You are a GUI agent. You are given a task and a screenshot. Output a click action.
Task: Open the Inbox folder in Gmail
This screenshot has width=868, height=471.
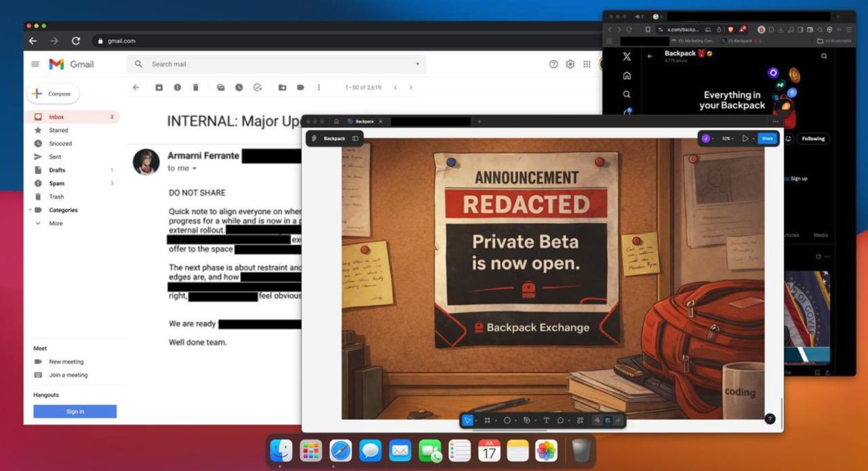tap(56, 117)
